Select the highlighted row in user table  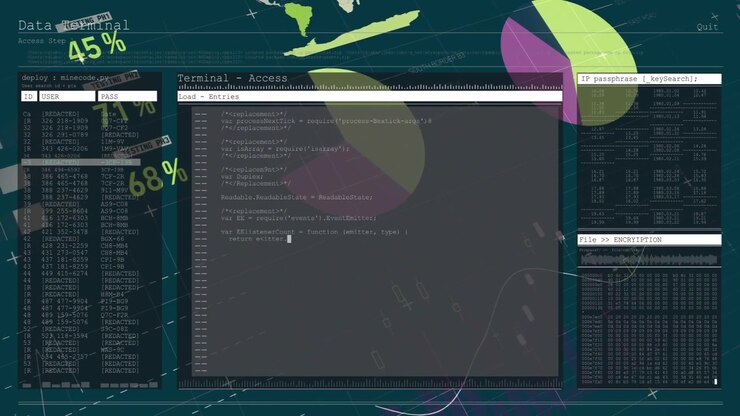click(x=81, y=162)
